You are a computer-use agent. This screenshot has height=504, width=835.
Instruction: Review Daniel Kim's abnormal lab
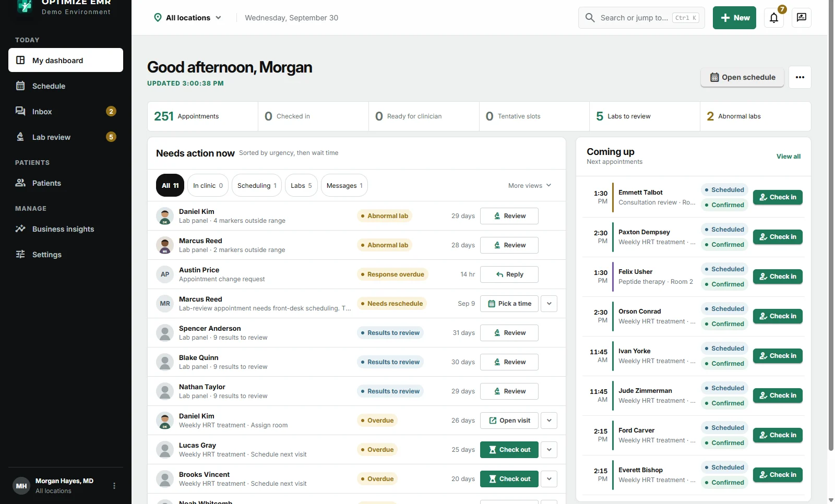(509, 216)
